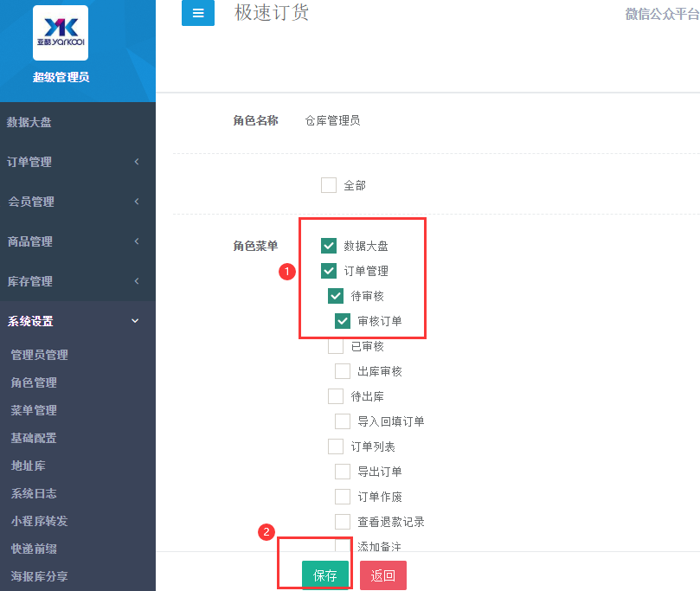Go to 基础配置 submenu
The width and height of the screenshot is (700, 591).
tap(34, 438)
